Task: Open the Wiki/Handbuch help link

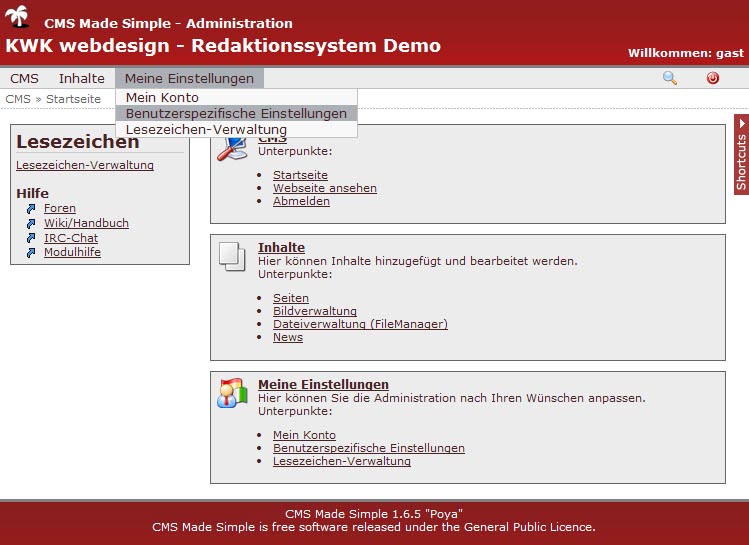Action: [86, 223]
